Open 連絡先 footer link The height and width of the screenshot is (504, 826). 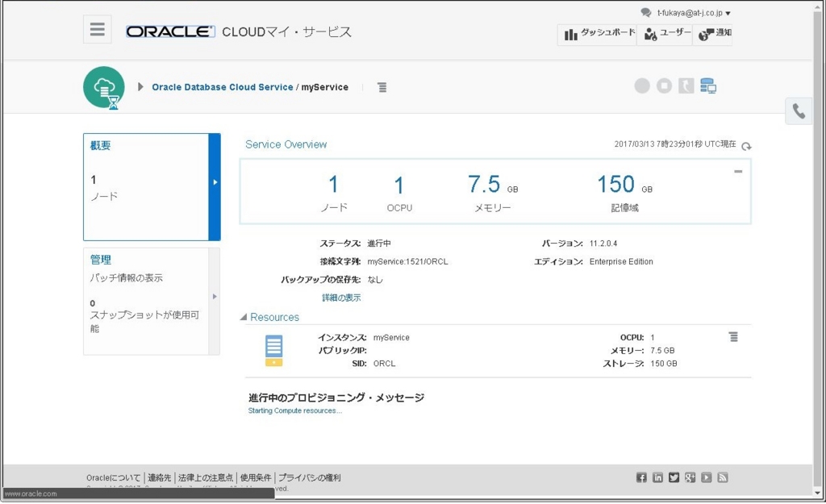coord(159,477)
